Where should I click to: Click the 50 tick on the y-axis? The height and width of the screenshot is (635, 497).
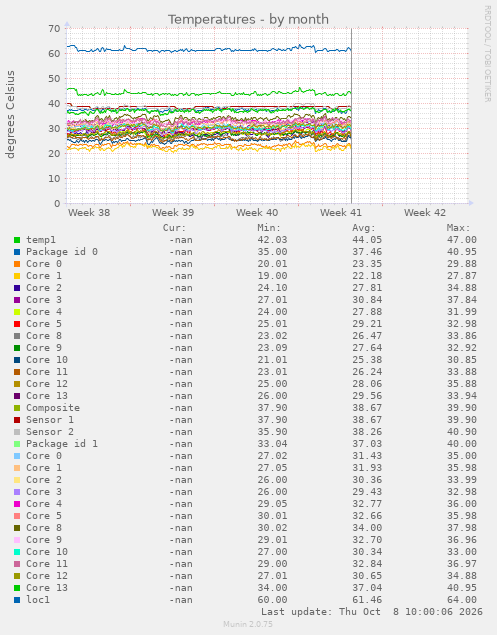54,79
